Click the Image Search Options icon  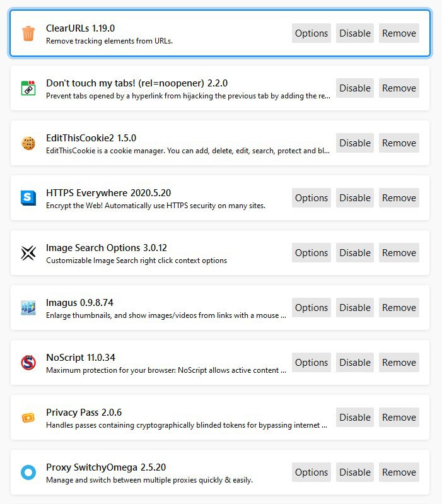[28, 253]
